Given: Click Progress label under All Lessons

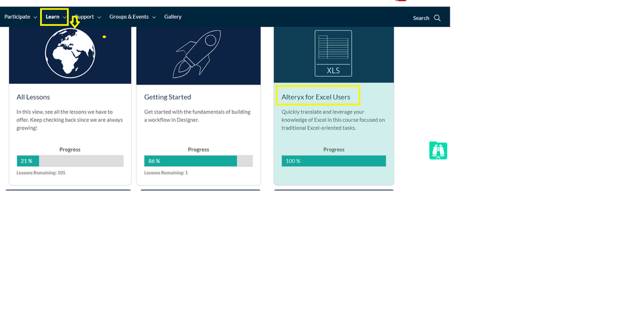Looking at the screenshot, I should (70, 150).
